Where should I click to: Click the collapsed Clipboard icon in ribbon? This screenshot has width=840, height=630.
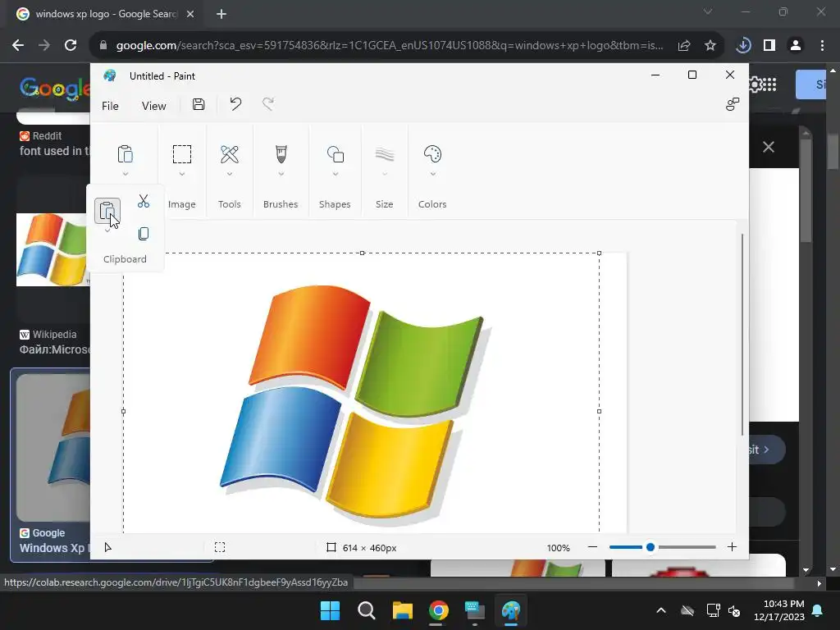pyautogui.click(x=125, y=154)
